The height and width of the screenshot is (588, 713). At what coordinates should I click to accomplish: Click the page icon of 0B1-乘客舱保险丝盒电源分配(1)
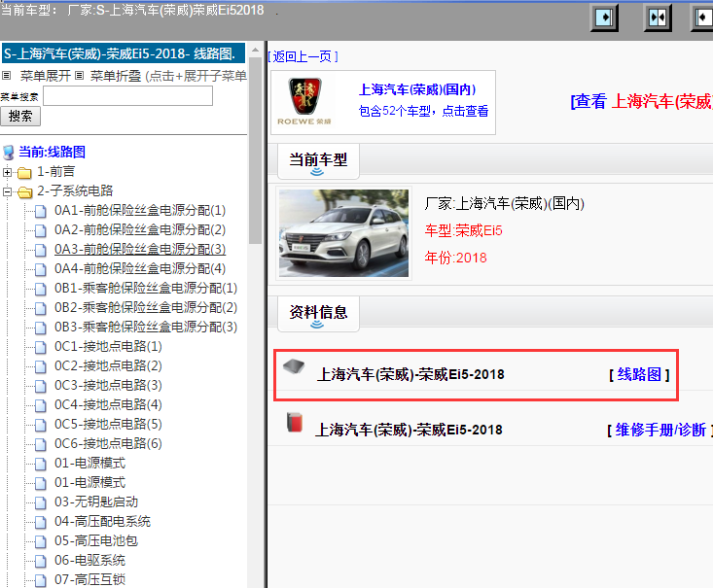point(41,289)
